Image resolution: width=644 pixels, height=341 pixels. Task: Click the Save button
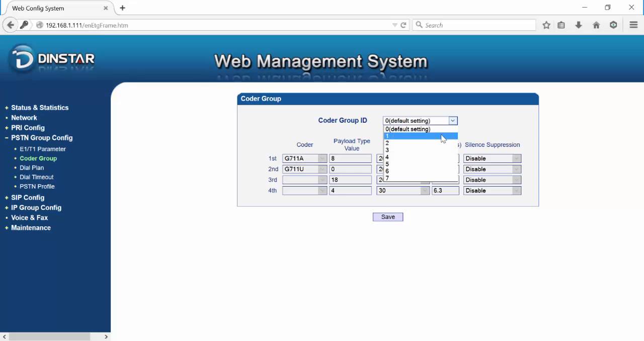coord(388,217)
